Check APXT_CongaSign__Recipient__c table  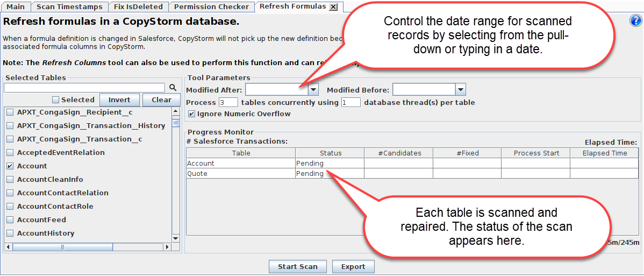point(10,112)
